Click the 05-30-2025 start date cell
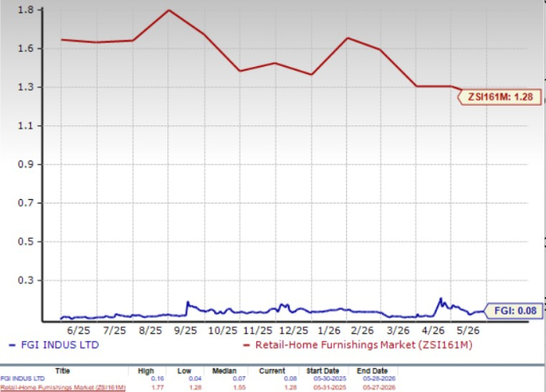Screen dimensions: 546x392 329,379
